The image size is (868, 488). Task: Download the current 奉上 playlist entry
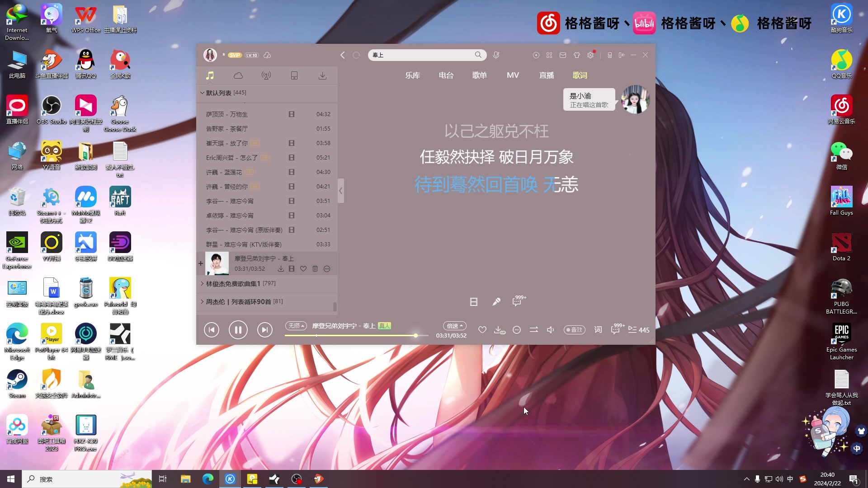281,269
